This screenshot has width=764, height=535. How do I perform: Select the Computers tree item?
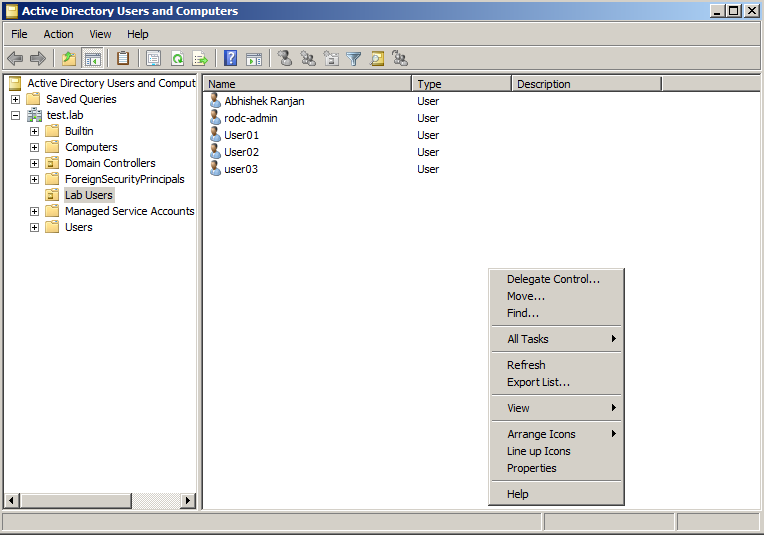point(91,147)
